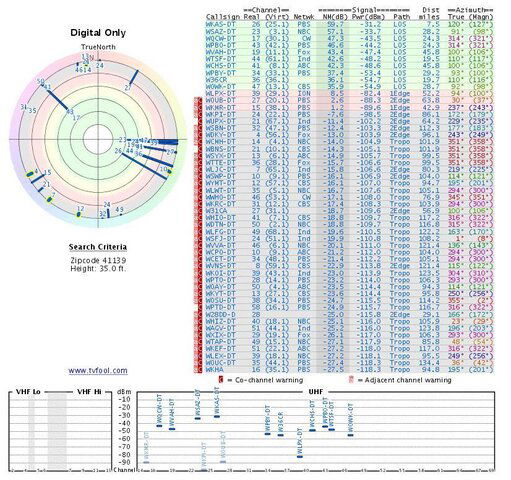This screenshot has height=480, width=511.
Task: Select the WOAY-DT callsign in the table
Action: [220, 287]
